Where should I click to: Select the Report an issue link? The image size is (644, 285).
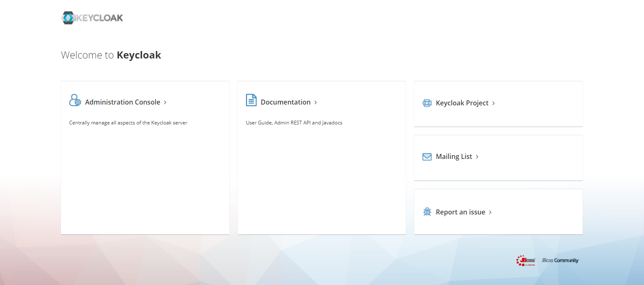click(460, 212)
